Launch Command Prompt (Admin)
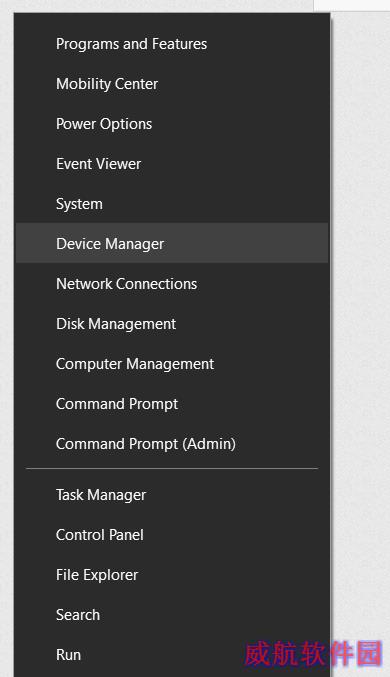 172,444
